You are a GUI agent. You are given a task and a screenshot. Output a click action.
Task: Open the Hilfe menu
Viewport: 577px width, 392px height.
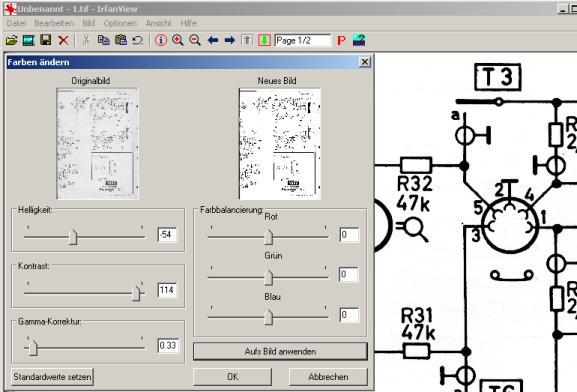pyautogui.click(x=188, y=23)
